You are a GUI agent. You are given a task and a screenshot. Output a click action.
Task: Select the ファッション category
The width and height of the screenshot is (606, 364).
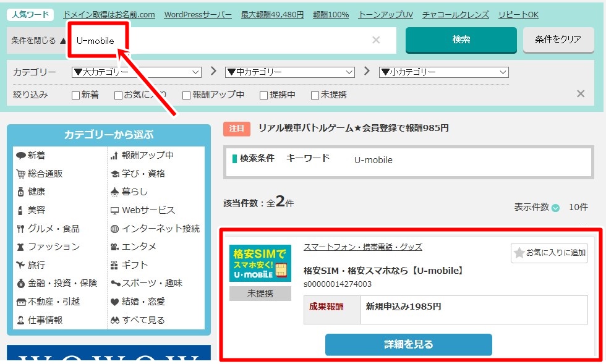coord(54,247)
